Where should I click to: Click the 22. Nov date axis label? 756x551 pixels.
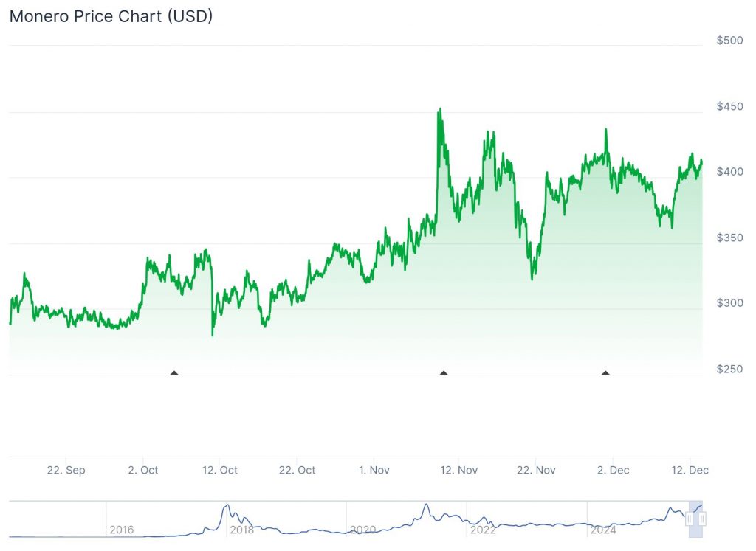[535, 470]
